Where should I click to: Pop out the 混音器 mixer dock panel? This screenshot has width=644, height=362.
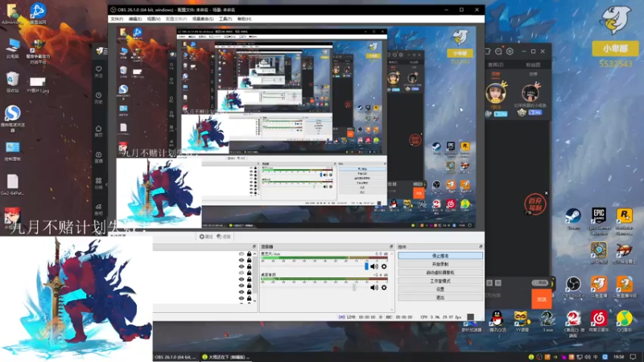(x=391, y=247)
